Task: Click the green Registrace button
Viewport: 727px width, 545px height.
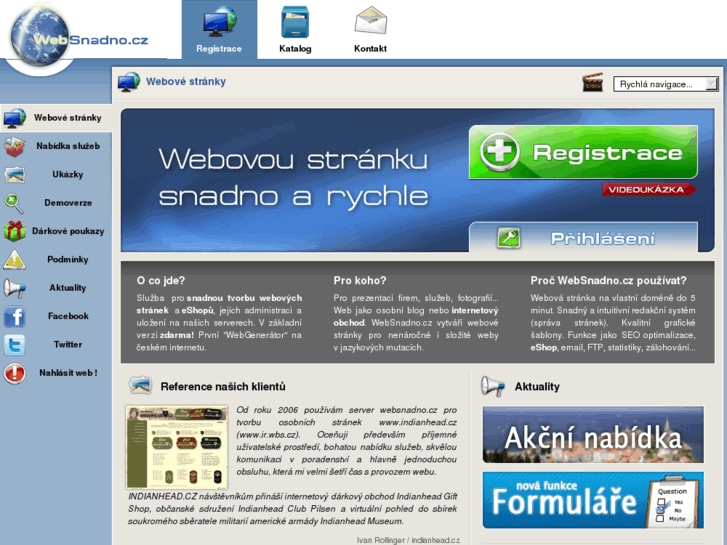Action: tap(583, 152)
